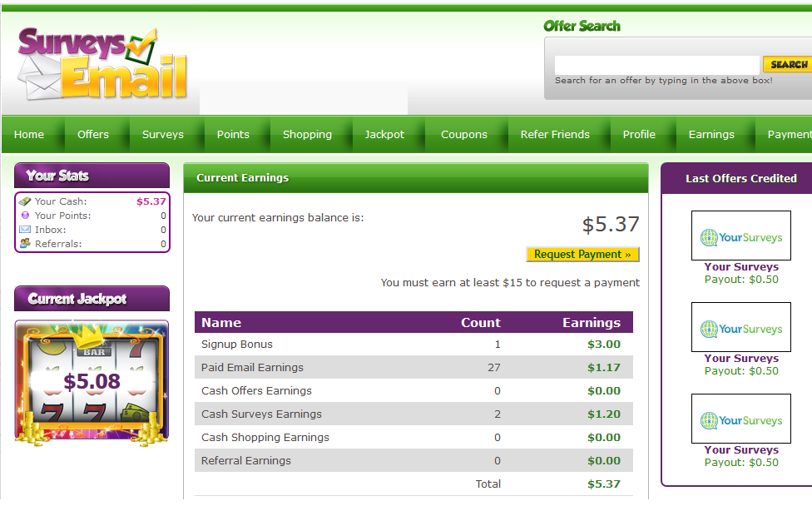
Task: Click the Inbox link in Your Stats
Action: [51, 230]
